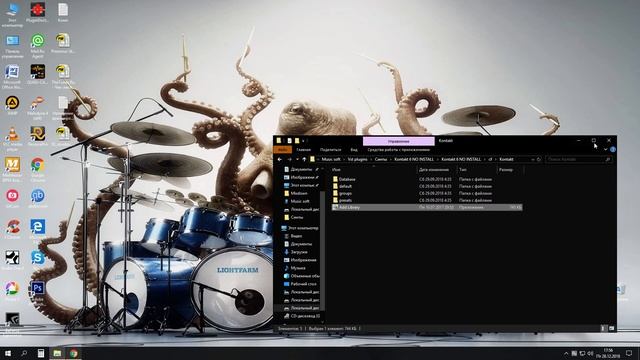Image resolution: width=640 pixels, height=360 pixels.
Task: Switch to details view in Explorer status bar
Action: click(x=604, y=328)
